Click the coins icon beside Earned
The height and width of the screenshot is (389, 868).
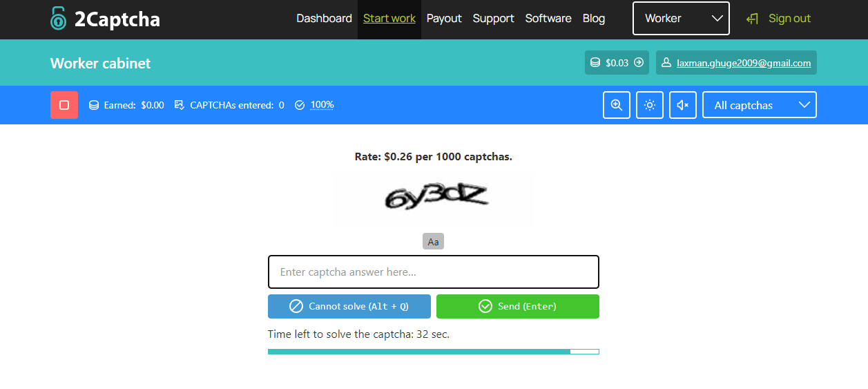[x=94, y=105]
